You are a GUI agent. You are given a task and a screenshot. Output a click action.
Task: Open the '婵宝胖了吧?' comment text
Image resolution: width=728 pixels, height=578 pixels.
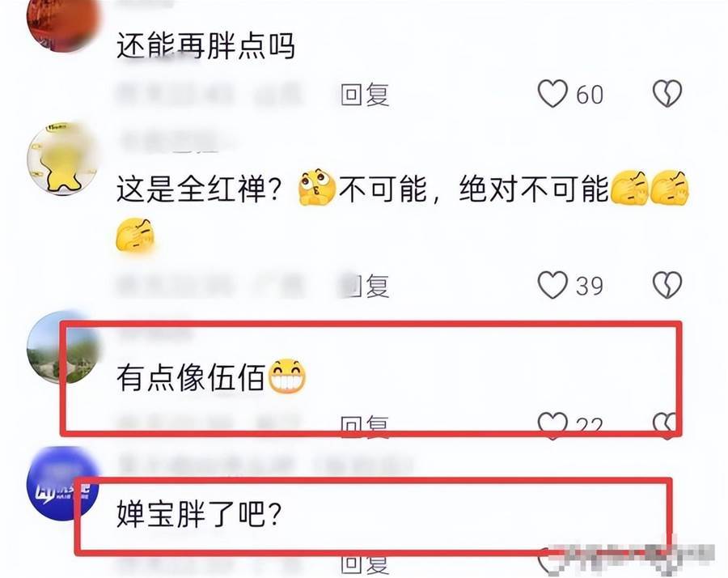pyautogui.click(x=199, y=513)
